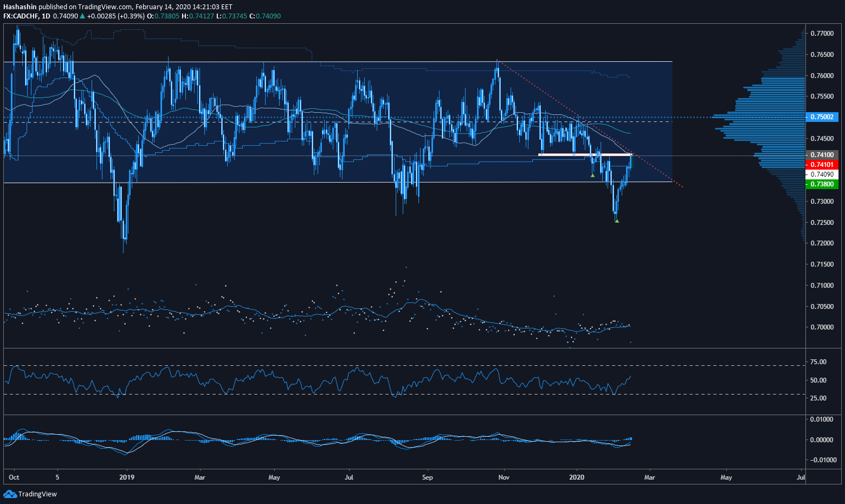Open the Hashashin author name

point(20,7)
